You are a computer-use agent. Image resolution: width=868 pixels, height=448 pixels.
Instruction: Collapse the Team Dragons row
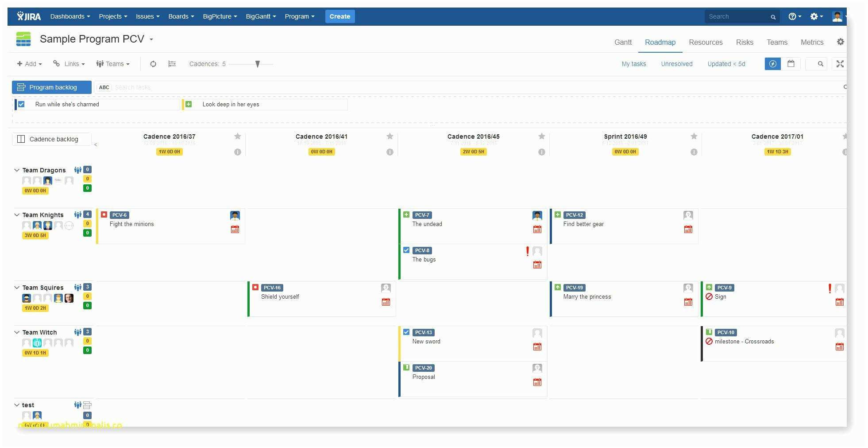pyautogui.click(x=17, y=170)
